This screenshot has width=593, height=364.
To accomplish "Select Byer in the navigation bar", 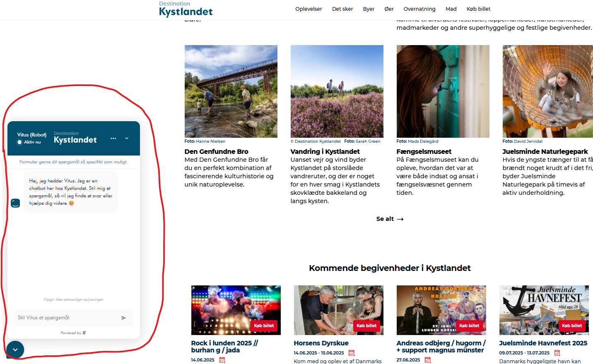I will 369,9.
